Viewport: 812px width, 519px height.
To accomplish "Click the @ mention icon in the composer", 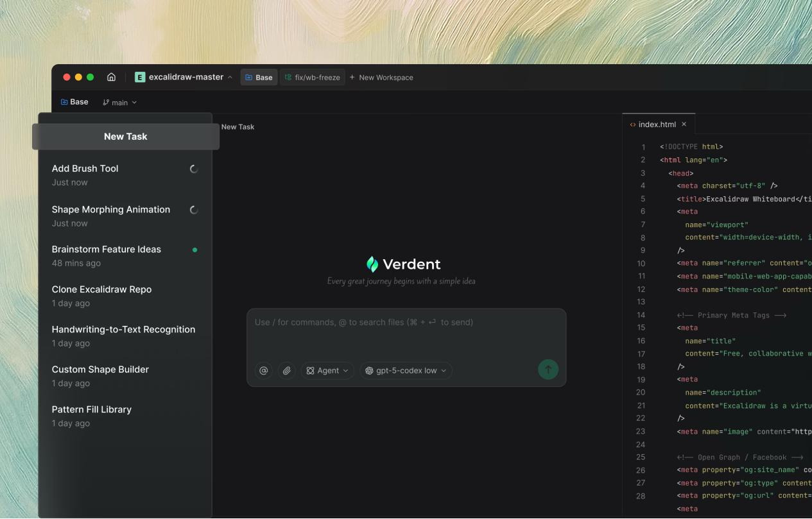I will click(263, 370).
